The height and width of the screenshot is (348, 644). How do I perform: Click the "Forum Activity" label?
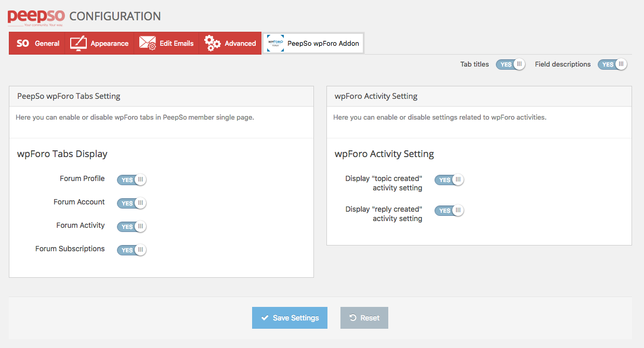(x=81, y=225)
